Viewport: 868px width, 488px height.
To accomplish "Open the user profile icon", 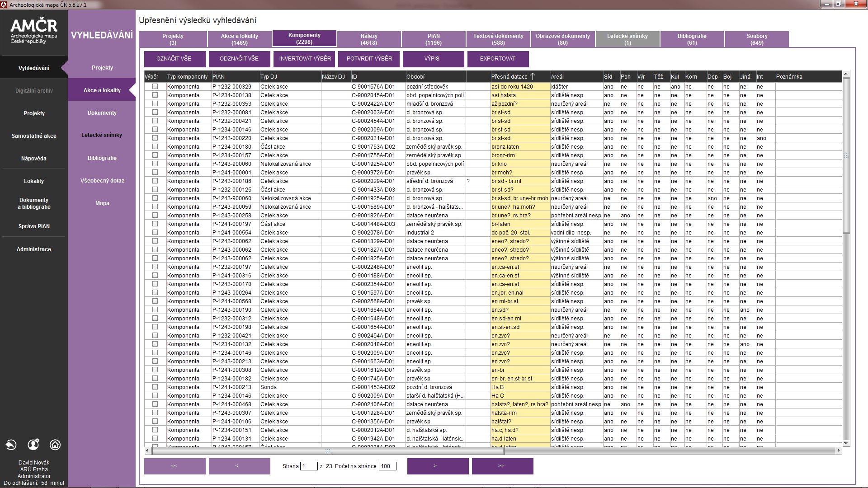I will tap(33, 445).
